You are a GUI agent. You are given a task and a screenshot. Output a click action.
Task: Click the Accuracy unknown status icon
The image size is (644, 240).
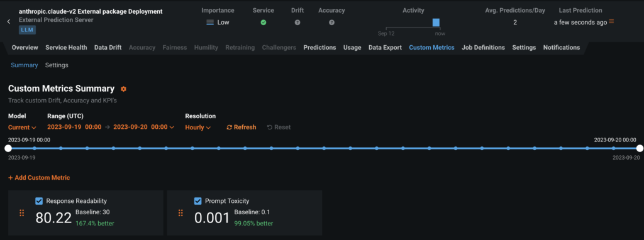(331, 23)
